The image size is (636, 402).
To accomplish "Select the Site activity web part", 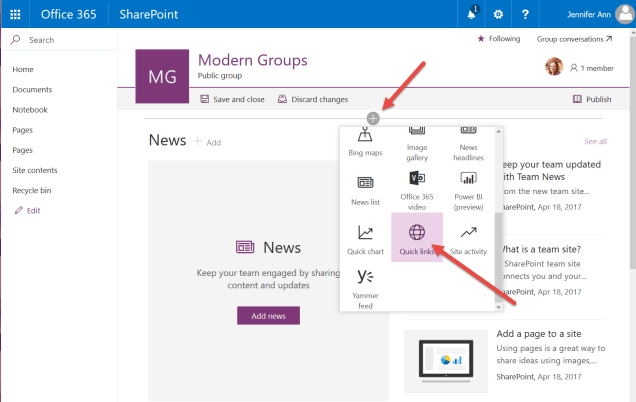I will [468, 238].
